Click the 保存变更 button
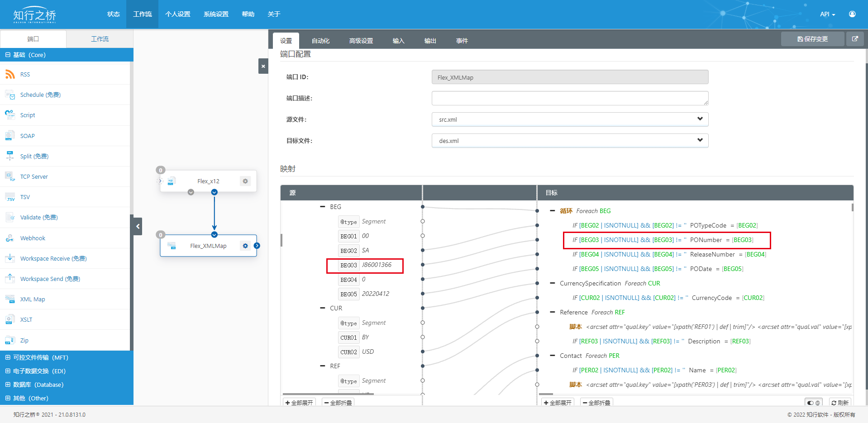The width and height of the screenshot is (868, 423). pyautogui.click(x=812, y=39)
